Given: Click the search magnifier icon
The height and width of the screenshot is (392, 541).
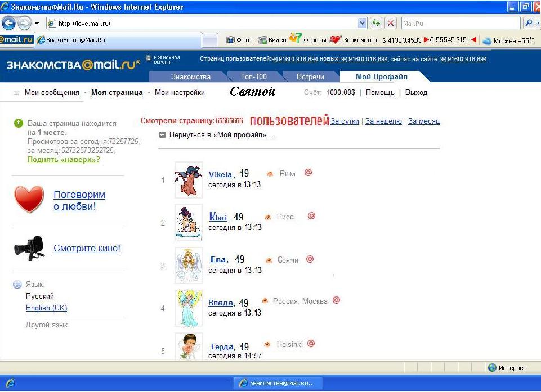Looking at the screenshot, I should coord(528,24).
